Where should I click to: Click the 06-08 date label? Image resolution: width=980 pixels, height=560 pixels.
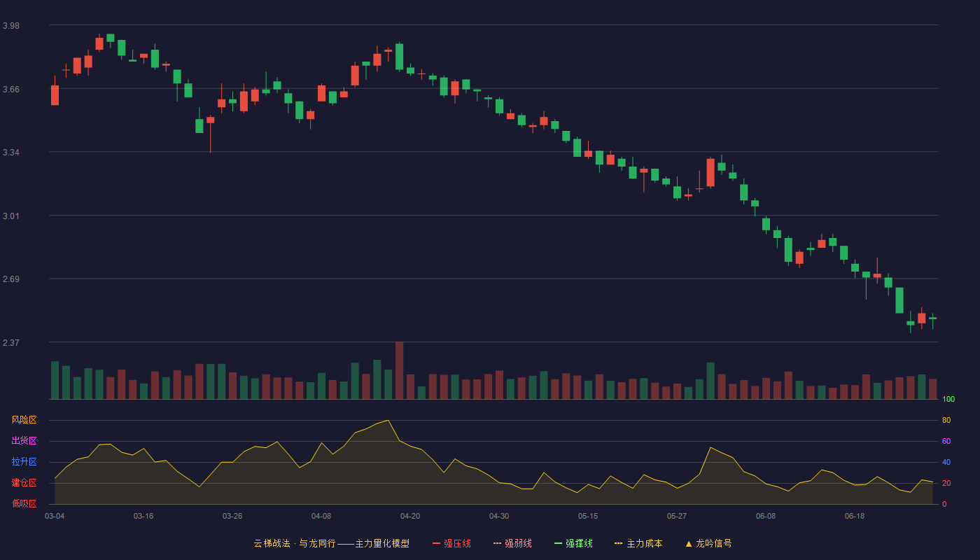tap(766, 516)
